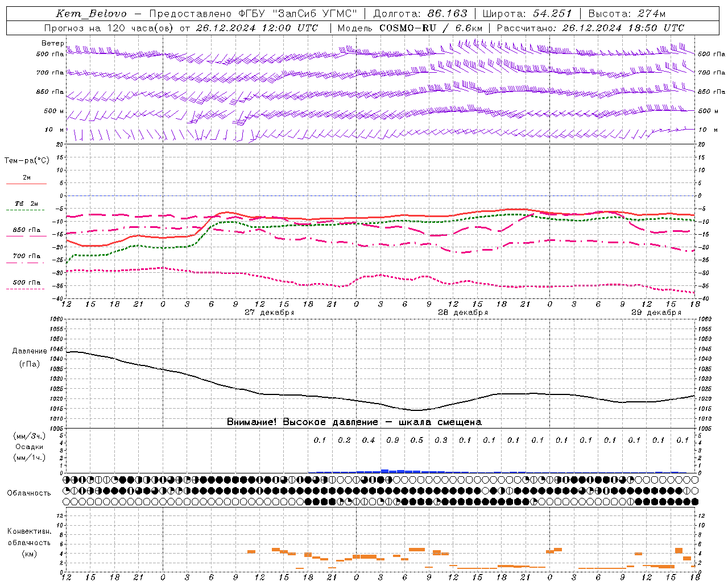Click precipitation value 0.9
This screenshot has width=728, height=582.
392,440
